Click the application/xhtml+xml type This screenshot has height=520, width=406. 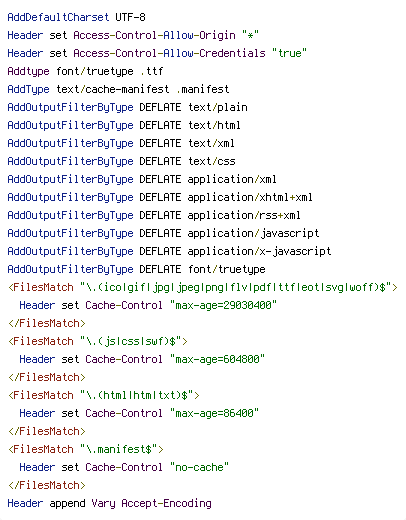coord(250,197)
